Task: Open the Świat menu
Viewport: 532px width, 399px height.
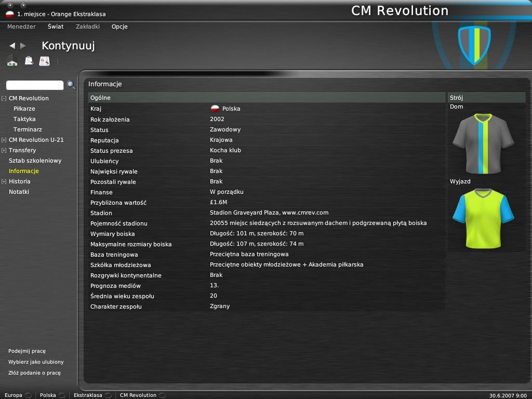Action: tap(56, 26)
